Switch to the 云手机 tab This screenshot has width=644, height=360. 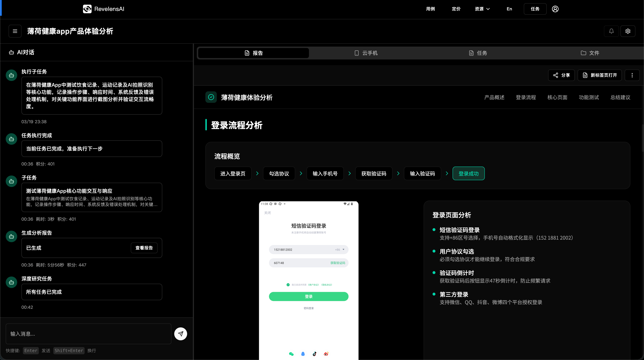click(366, 53)
